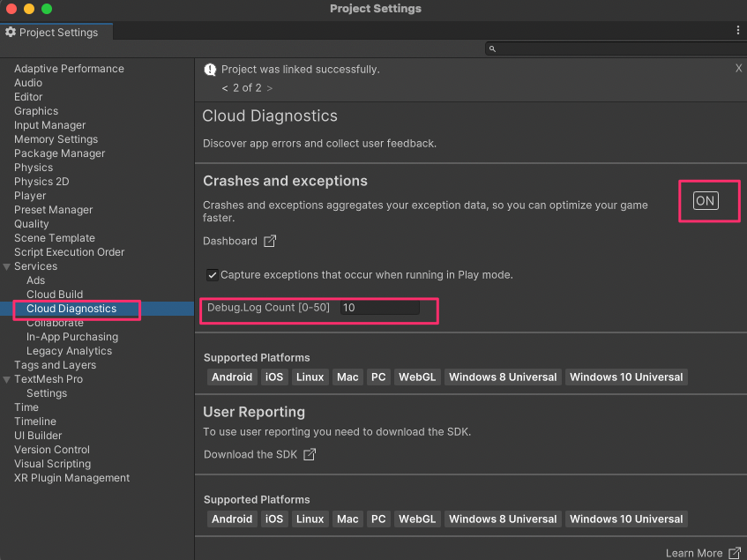Collapse the TextMesh Pro section
This screenshot has height=560, width=747.
coord(7,378)
